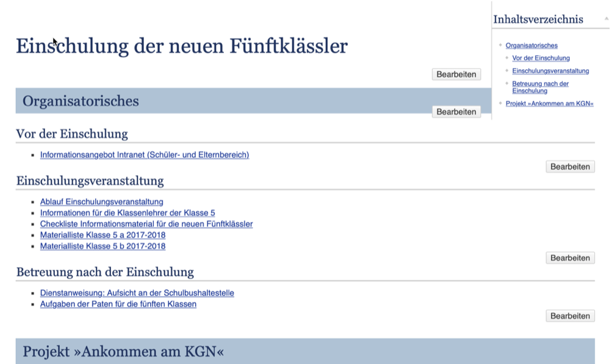Click the Organisatorisches section heading
The width and height of the screenshot is (610, 364).
pos(81,101)
